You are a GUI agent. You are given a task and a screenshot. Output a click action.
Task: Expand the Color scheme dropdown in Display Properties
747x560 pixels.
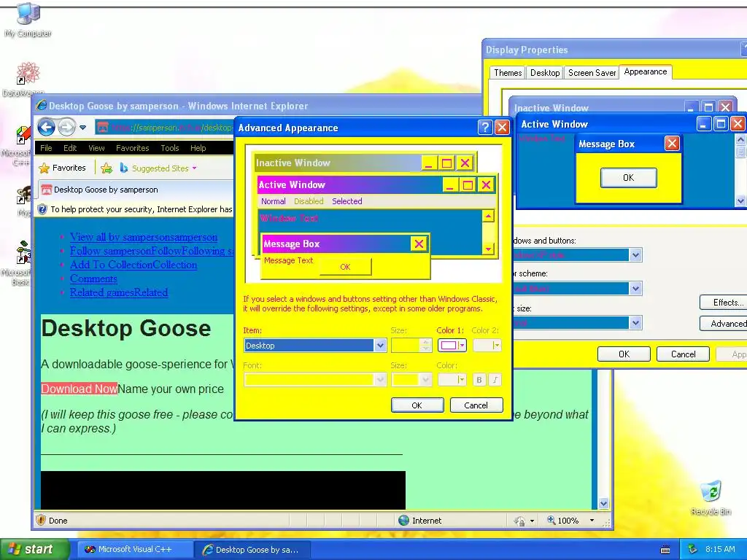[635, 289]
